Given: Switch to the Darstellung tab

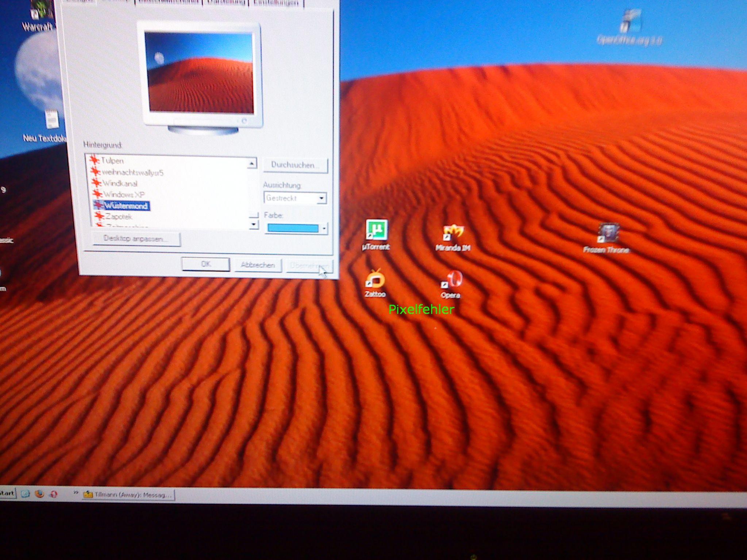Looking at the screenshot, I should 226,3.
